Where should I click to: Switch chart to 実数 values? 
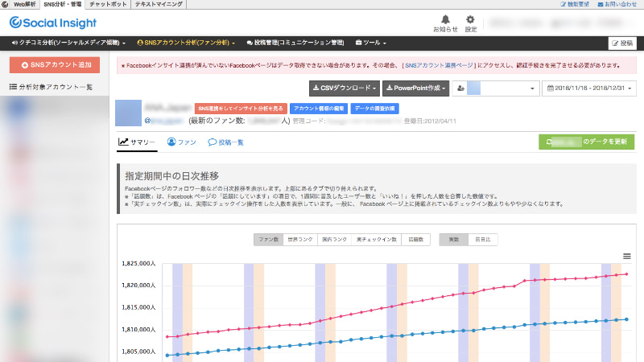point(454,240)
